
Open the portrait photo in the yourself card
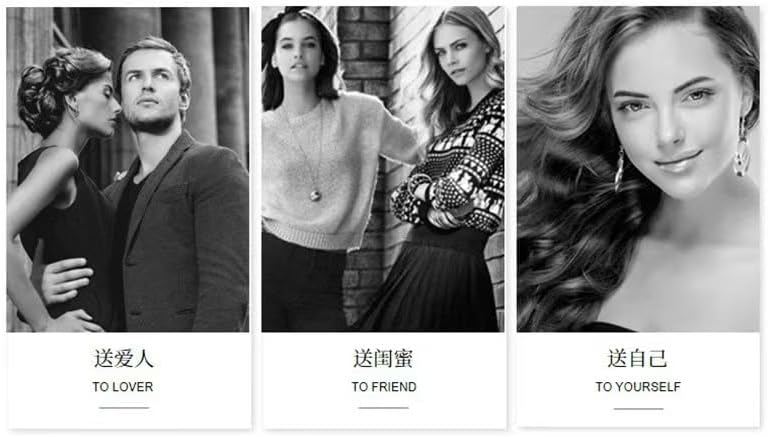point(638,169)
